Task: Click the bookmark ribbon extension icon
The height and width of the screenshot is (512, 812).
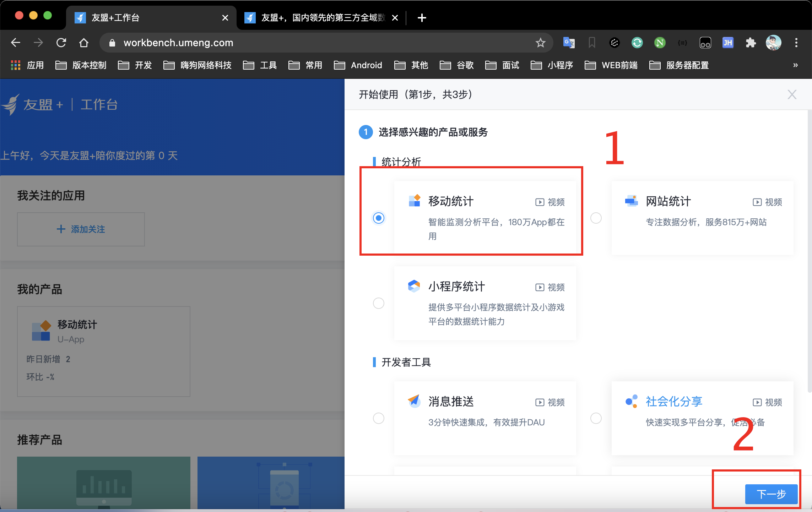Action: pyautogui.click(x=592, y=43)
